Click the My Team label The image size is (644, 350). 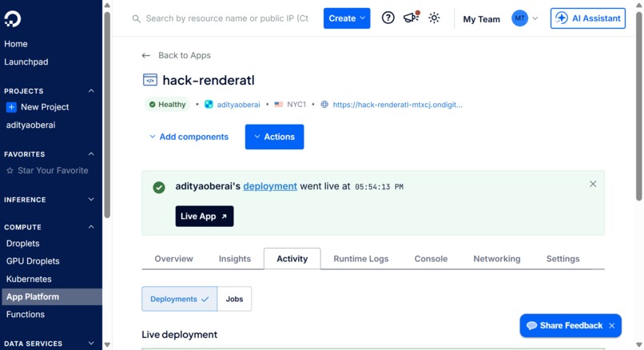tap(481, 19)
